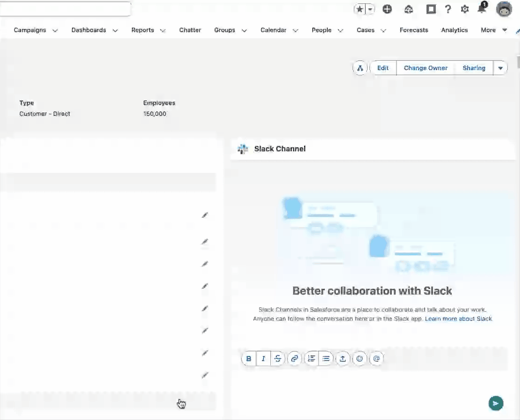
Task: View the account hierarchy icon
Action: click(360, 68)
